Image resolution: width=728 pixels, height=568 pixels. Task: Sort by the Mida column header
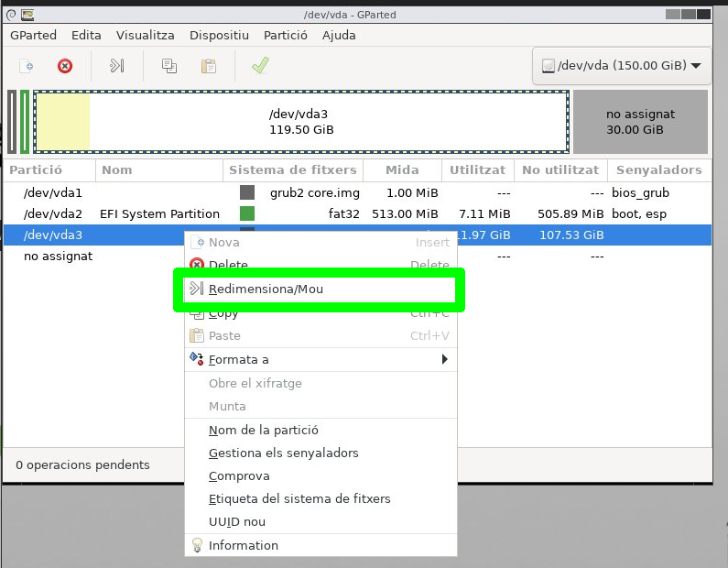pos(402,169)
